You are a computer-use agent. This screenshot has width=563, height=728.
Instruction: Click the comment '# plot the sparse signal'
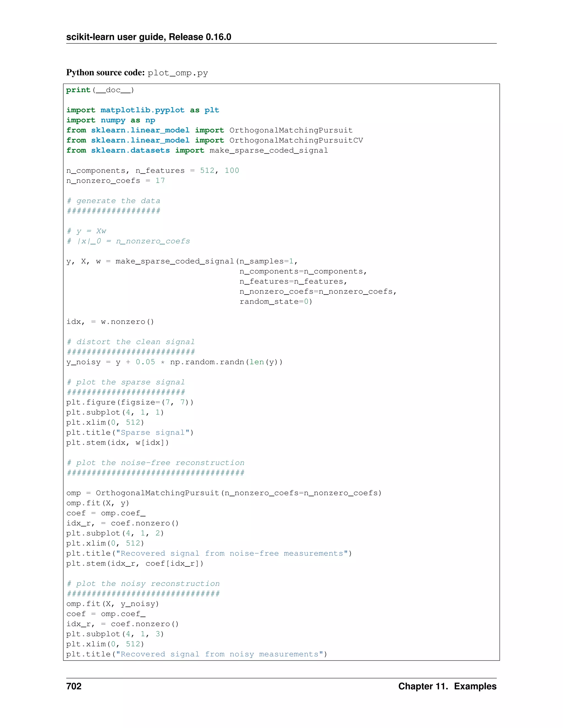coord(125,382)
